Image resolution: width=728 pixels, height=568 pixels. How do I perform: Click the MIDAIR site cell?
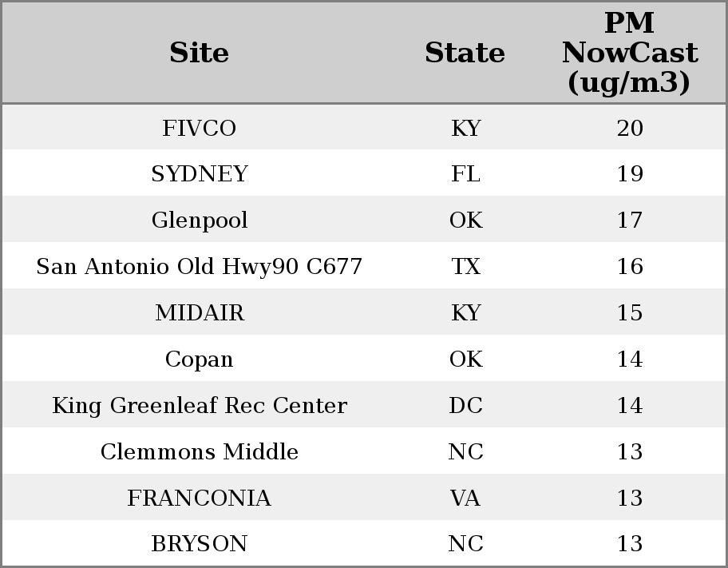pyautogui.click(x=200, y=313)
